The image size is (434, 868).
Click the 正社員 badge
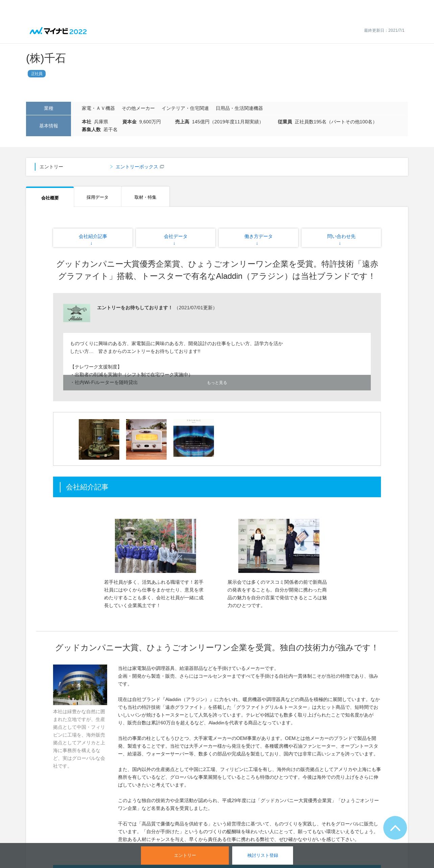pos(37,74)
